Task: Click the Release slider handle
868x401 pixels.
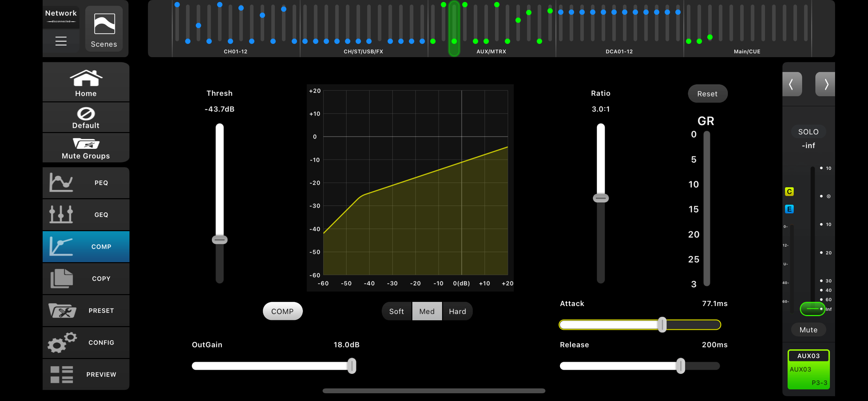Action: (681, 365)
